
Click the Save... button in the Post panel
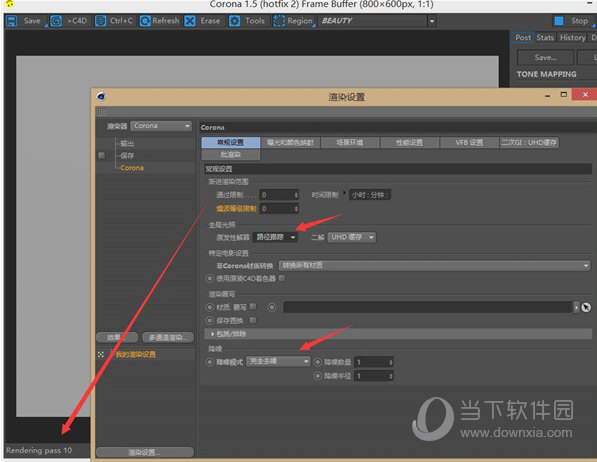click(545, 58)
